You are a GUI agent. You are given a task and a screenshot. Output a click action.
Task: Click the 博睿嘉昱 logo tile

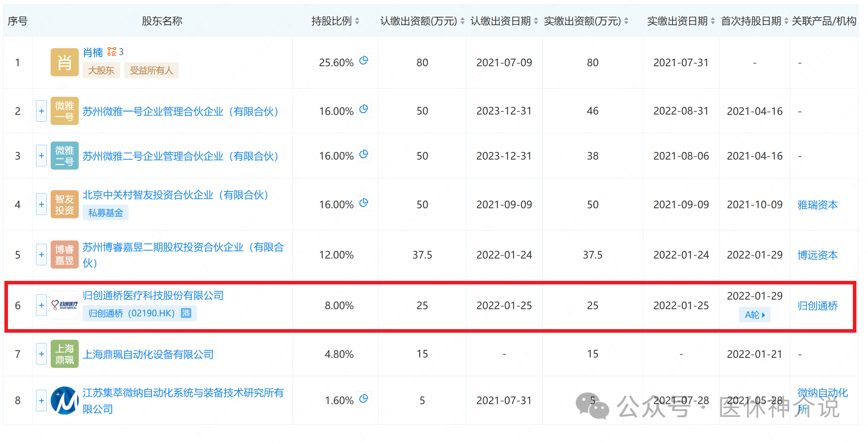pyautogui.click(x=64, y=255)
